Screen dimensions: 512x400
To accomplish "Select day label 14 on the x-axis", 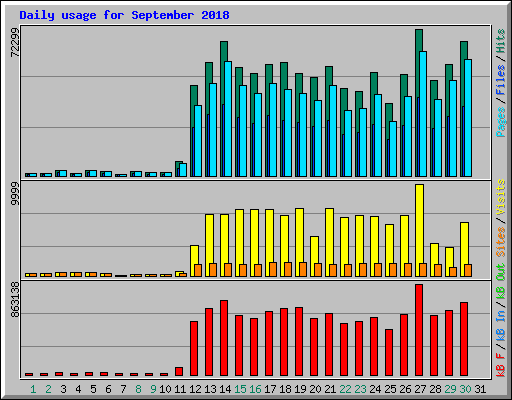I will [225, 389].
